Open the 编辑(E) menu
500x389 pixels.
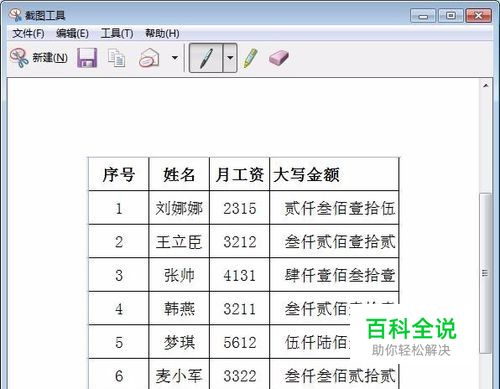(x=72, y=33)
